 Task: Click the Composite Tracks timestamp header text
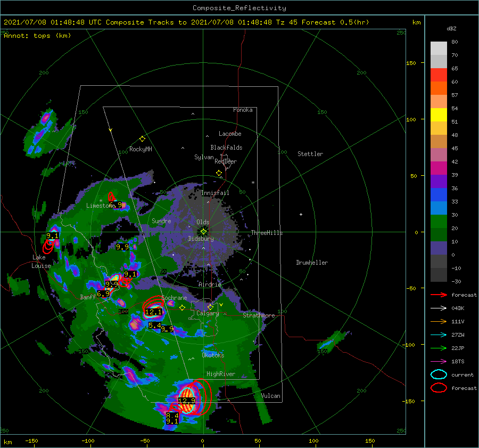(x=186, y=22)
